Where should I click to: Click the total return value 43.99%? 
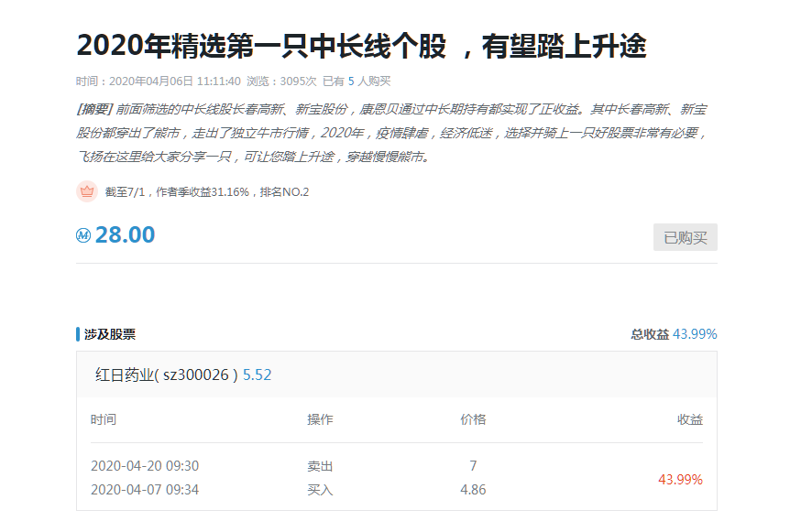click(x=695, y=334)
